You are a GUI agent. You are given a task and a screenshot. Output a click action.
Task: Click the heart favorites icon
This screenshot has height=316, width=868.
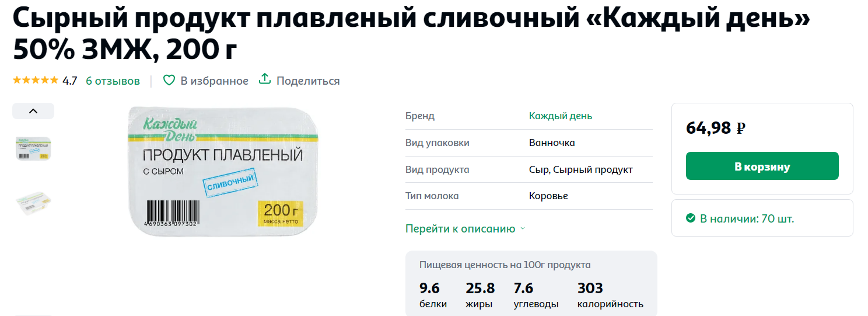[x=169, y=81]
